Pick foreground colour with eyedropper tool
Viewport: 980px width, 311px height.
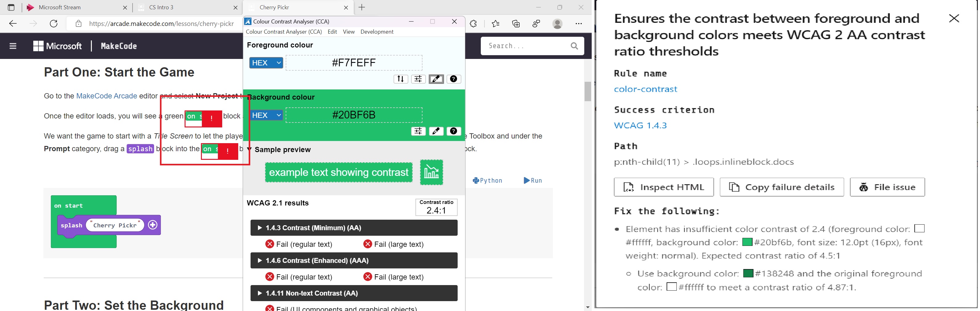point(436,79)
